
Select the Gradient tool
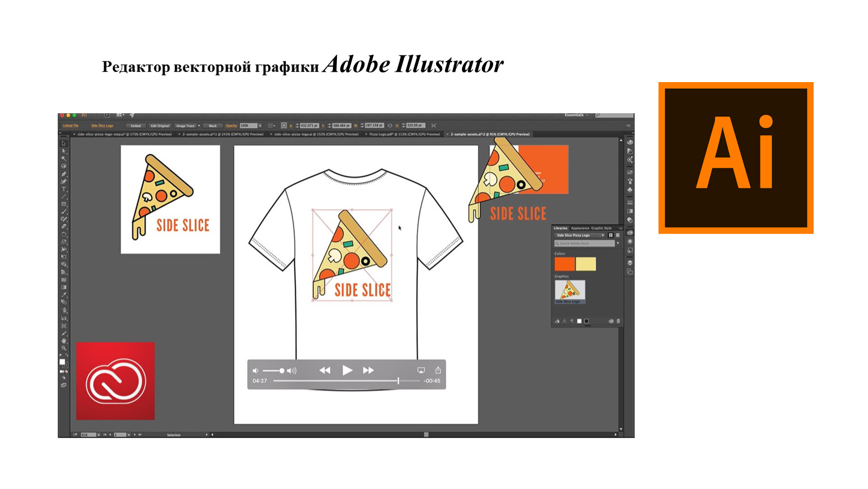click(63, 286)
